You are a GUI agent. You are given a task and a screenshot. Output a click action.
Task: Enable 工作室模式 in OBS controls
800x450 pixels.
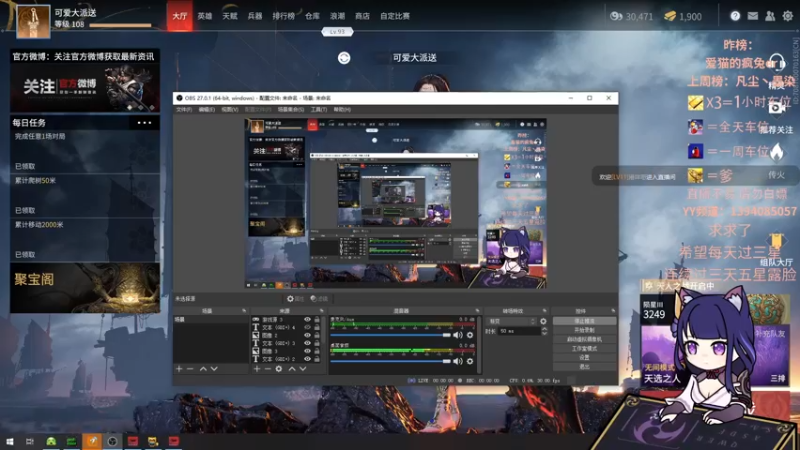tap(584, 348)
